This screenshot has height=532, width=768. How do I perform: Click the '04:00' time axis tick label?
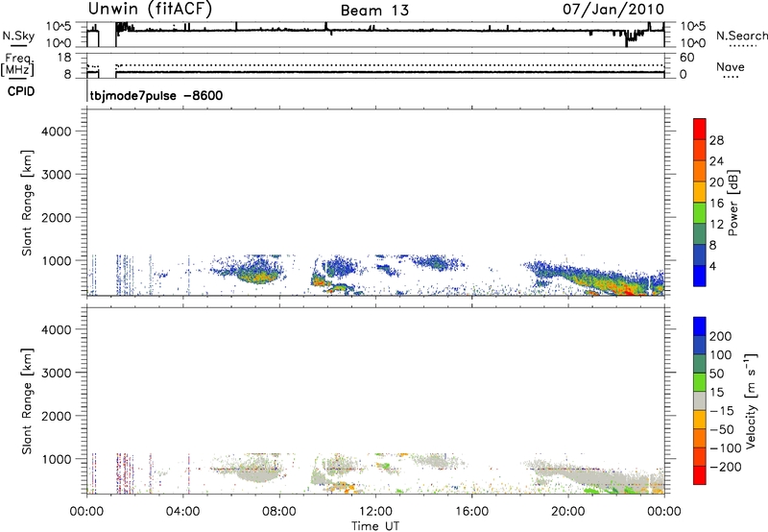(182, 512)
